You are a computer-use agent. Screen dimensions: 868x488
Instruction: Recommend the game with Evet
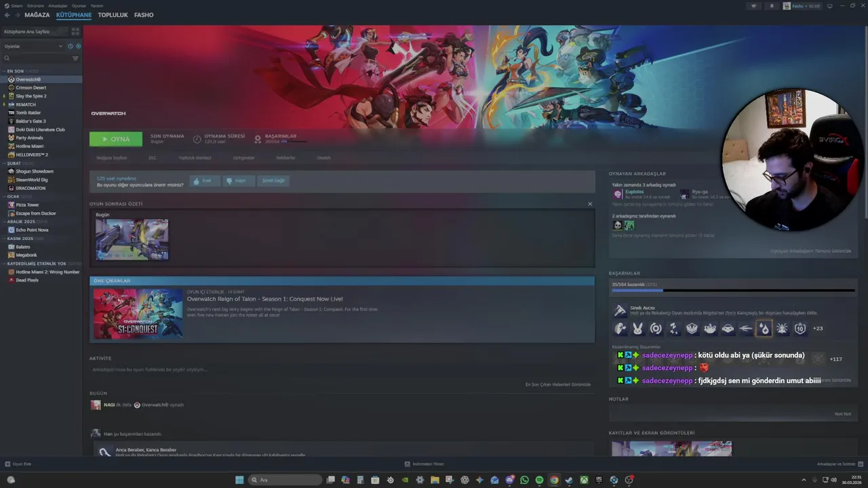(x=204, y=181)
